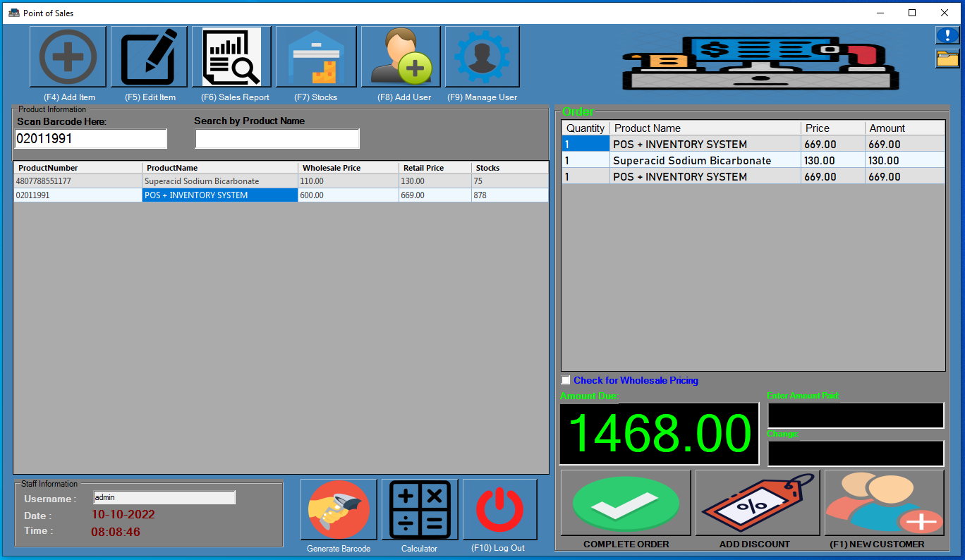Screen dimensions: 965x560
Task: Click the Enter Amount Paid field
Action: [855, 415]
